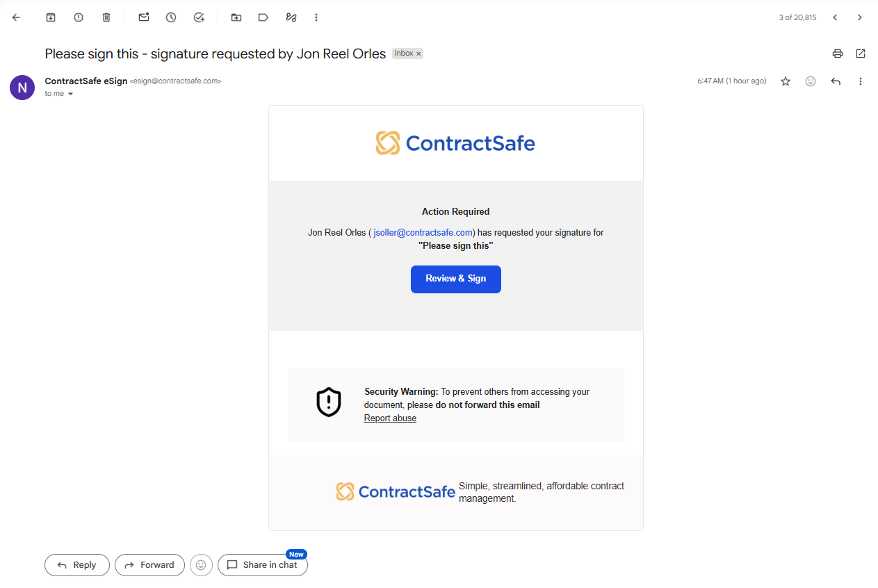Delete email using trash icon
Viewport: 878px width, 588px height.
pos(106,17)
